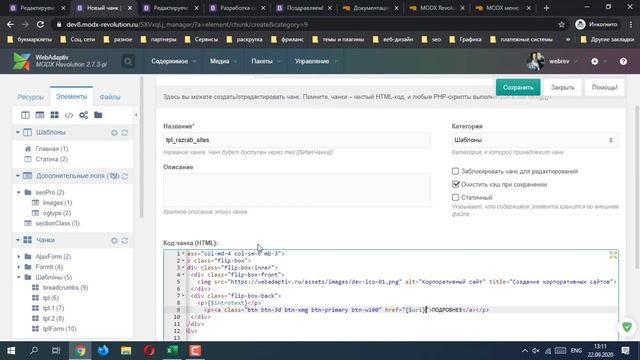Enable the Статичный checkbox
The width and height of the screenshot is (640, 360).
tap(456, 197)
